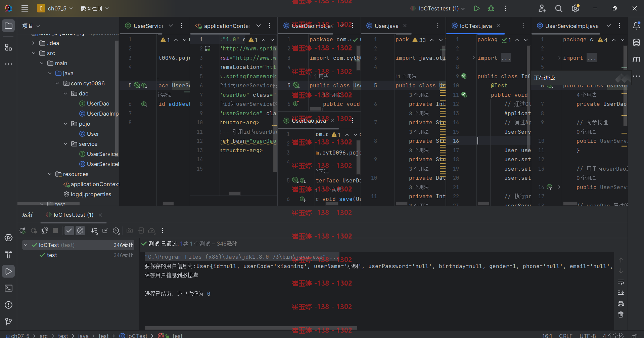Open the code with me account icon
This screenshot has width=644, height=338.
coord(542,8)
